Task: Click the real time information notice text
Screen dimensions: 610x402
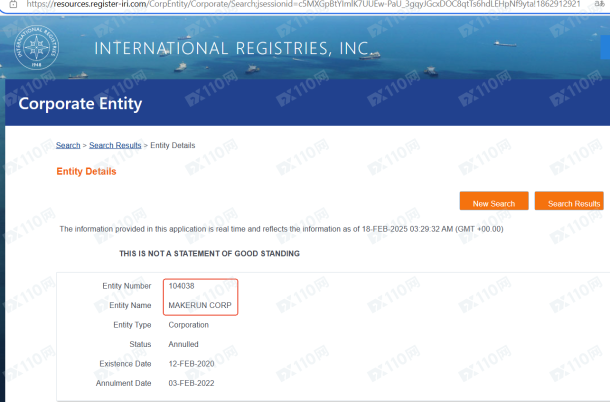Action: pos(281,229)
